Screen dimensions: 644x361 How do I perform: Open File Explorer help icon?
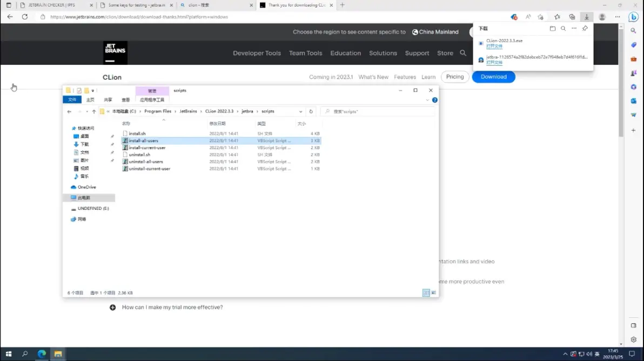[435, 100]
